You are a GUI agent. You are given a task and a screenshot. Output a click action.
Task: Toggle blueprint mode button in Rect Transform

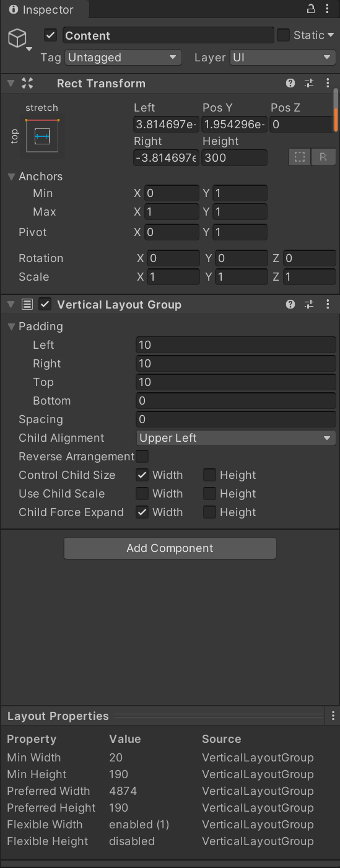tap(300, 157)
